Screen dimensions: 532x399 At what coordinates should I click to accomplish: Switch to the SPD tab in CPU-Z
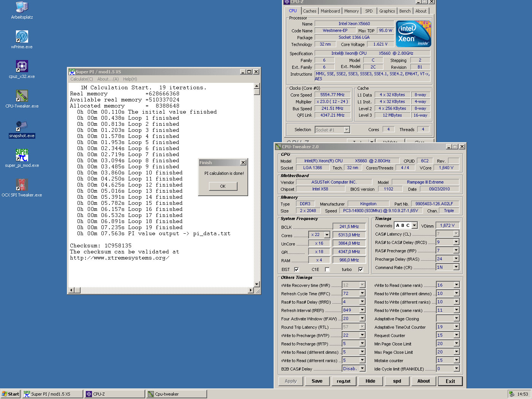pos(369,11)
